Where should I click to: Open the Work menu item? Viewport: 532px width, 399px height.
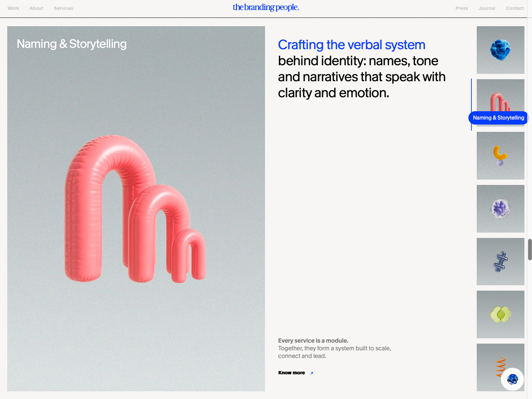pos(13,8)
